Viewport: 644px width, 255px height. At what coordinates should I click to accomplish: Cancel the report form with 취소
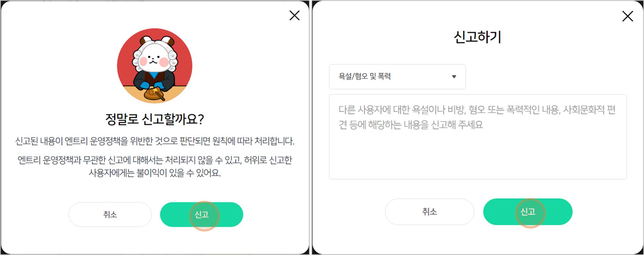point(429,212)
